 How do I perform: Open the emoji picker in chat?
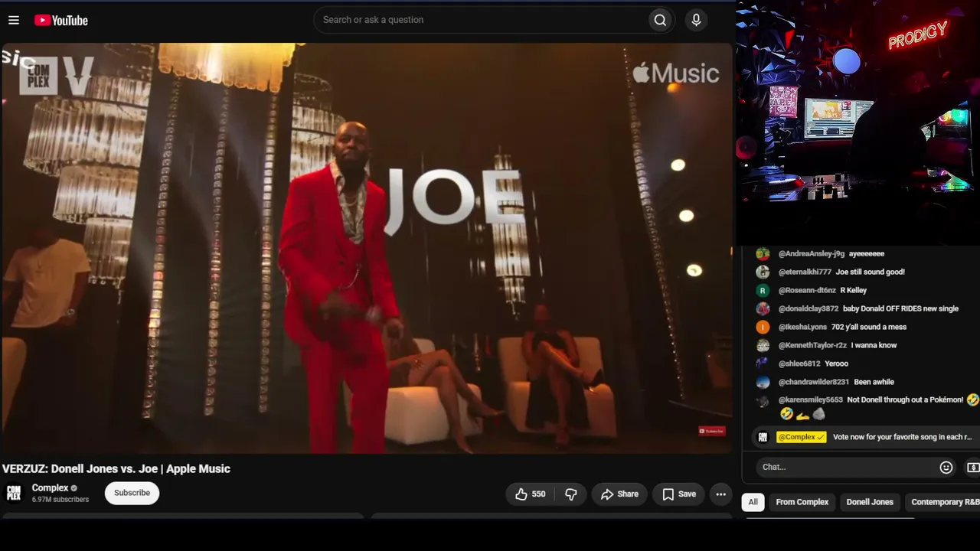coord(946,467)
